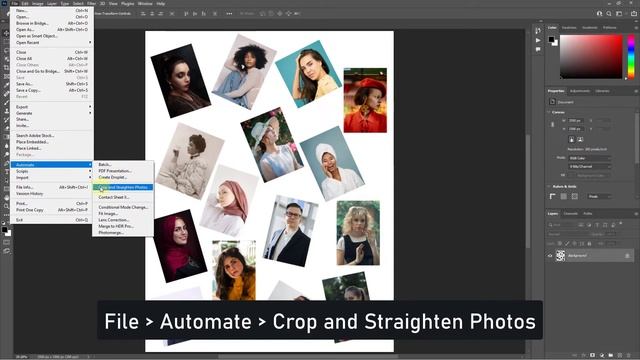The height and width of the screenshot is (360, 640).
Task: Open the 8 Bits/Channel dropdown
Action: point(590,167)
